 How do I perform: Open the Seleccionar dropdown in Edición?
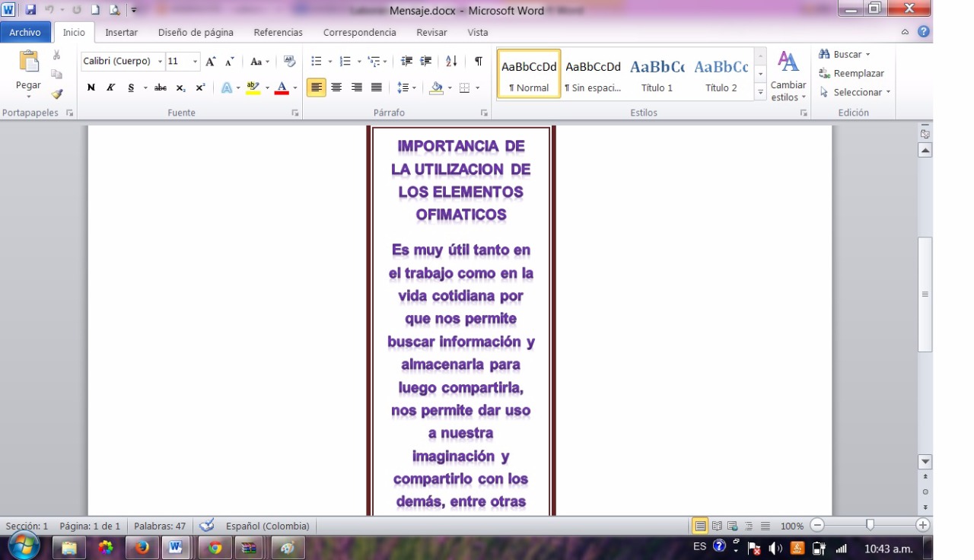(x=855, y=92)
